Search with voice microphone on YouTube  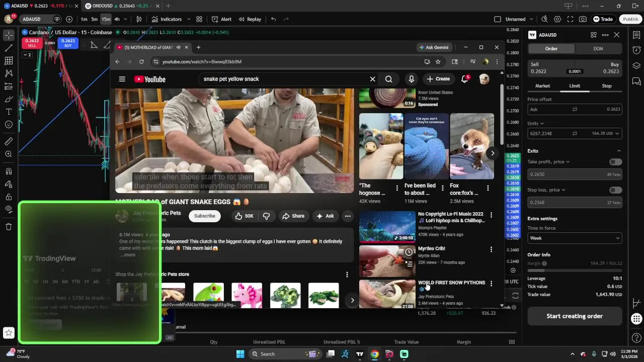coord(411,79)
